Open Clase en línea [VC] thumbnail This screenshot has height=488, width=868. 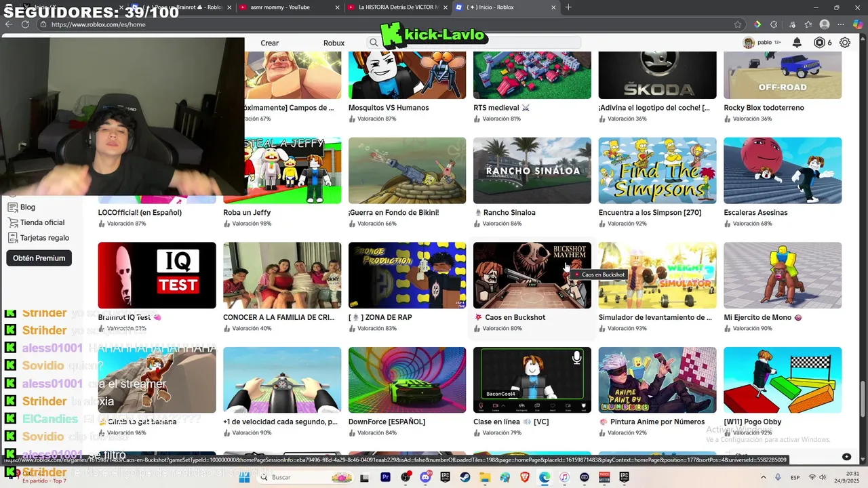532,380
